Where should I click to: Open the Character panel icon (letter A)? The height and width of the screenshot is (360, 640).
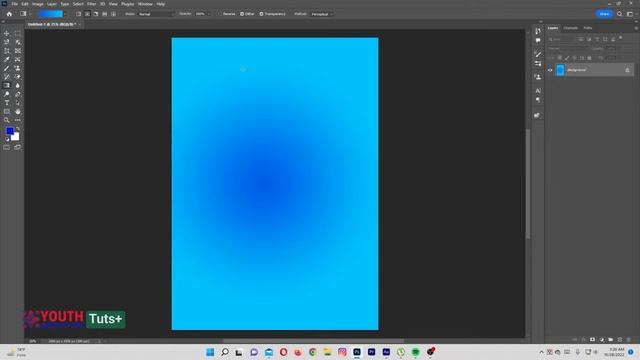[538, 91]
